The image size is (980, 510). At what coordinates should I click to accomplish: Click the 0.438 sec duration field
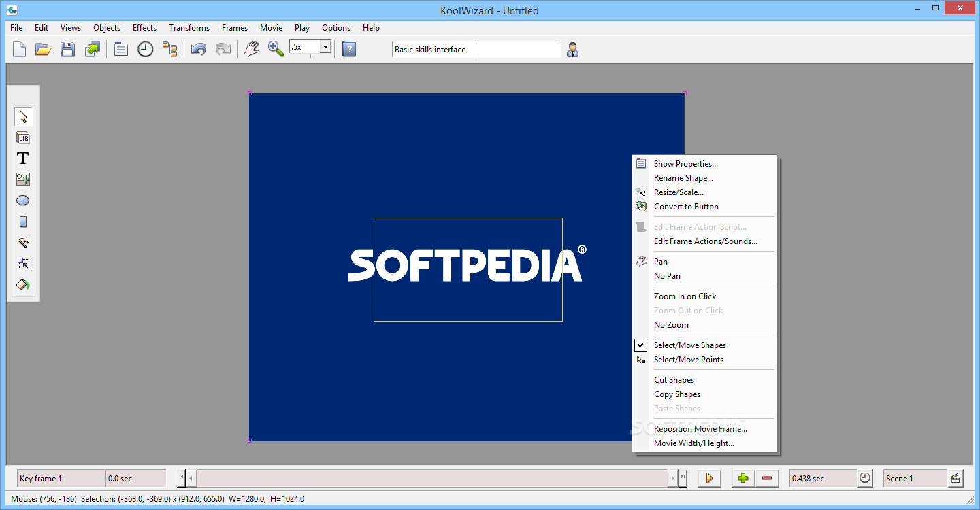(822, 479)
